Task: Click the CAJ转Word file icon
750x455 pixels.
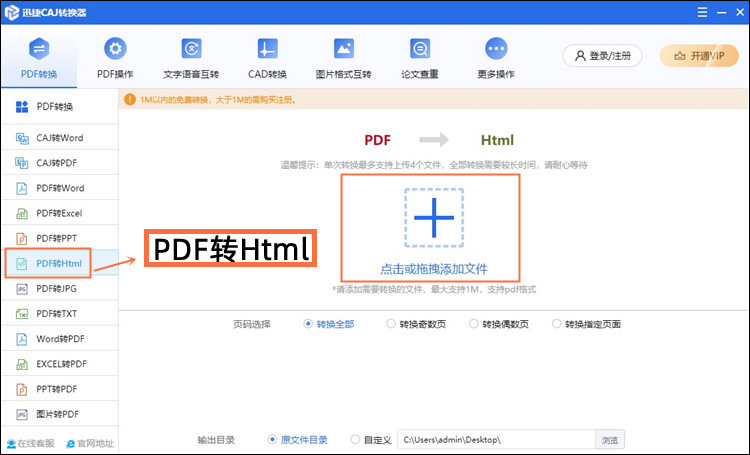Action: [x=22, y=138]
